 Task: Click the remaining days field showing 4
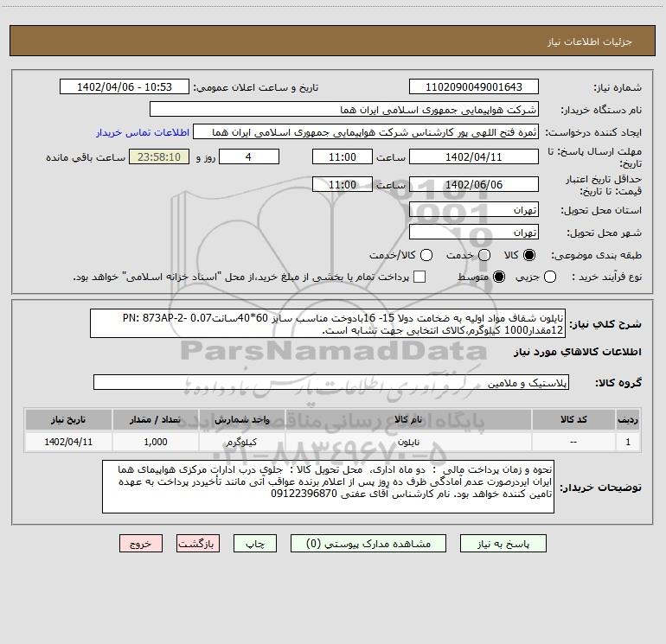coord(249,156)
